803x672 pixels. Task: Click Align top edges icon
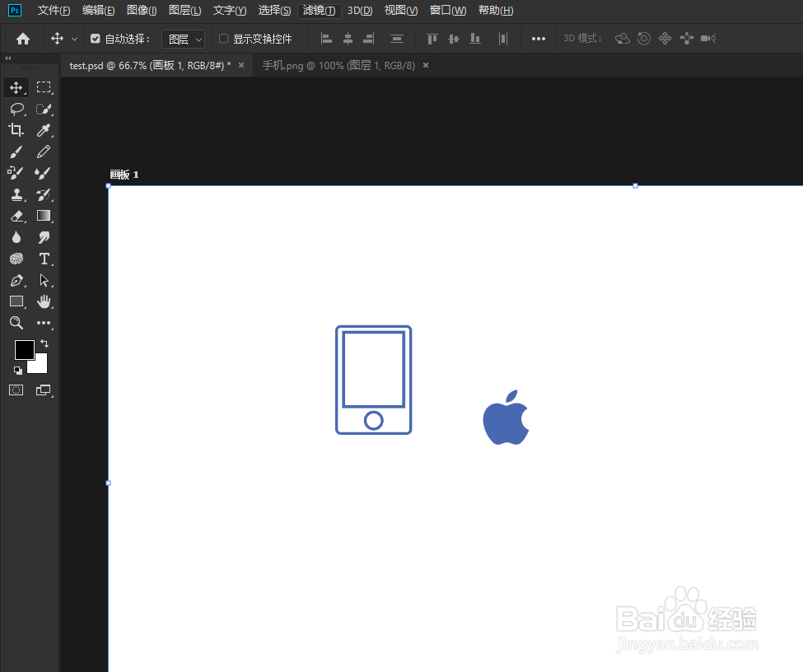pos(432,39)
